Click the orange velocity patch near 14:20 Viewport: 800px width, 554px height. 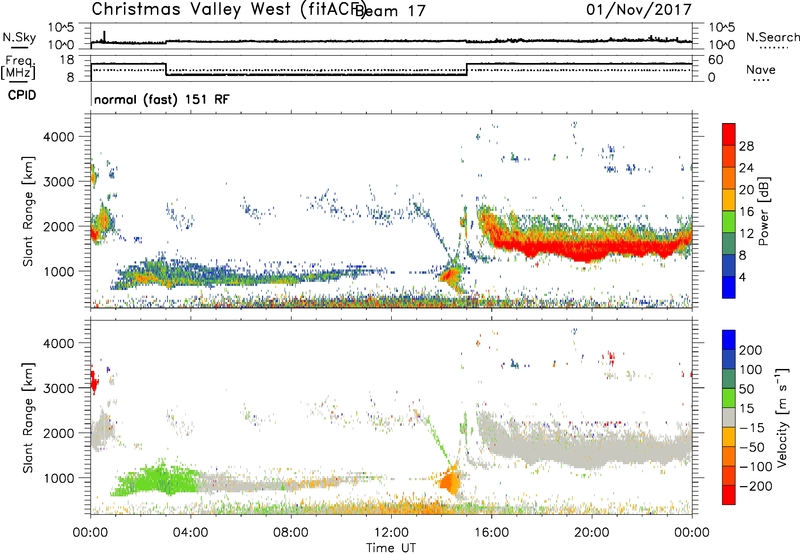pyautogui.click(x=449, y=481)
